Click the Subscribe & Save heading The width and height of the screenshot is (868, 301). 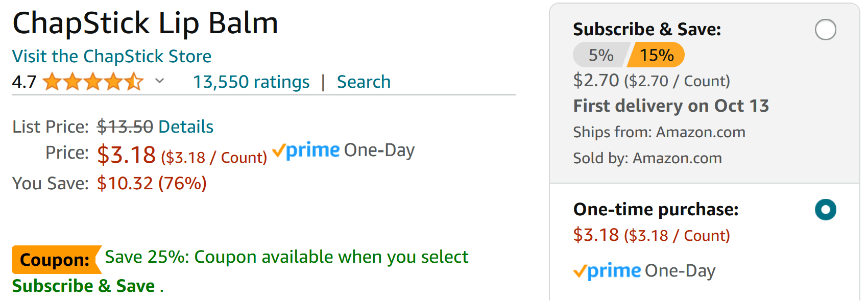click(647, 30)
